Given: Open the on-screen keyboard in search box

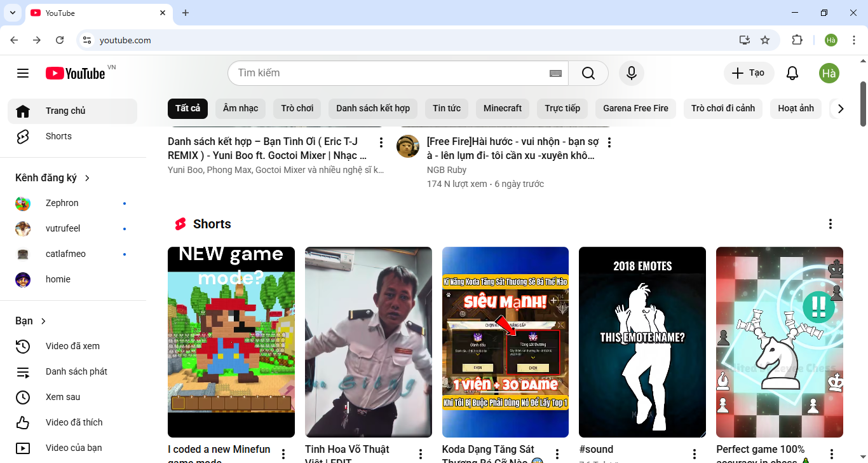Looking at the screenshot, I should (555, 73).
